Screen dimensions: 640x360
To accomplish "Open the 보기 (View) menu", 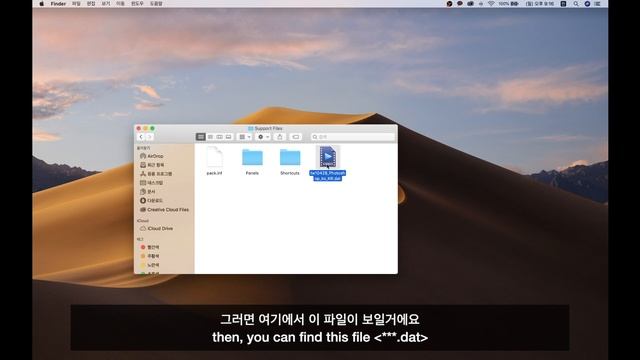I will (x=105, y=4).
